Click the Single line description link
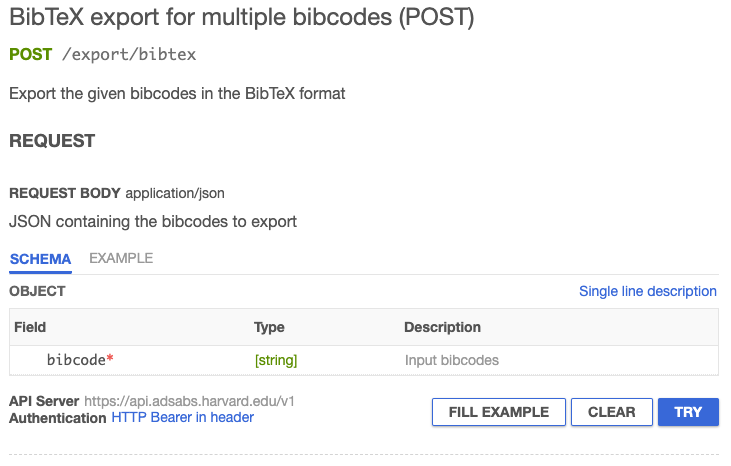The height and width of the screenshot is (466, 731). [x=647, y=292]
